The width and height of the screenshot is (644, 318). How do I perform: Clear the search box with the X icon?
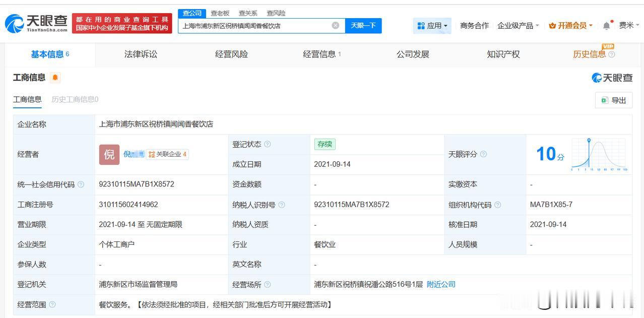click(336, 26)
